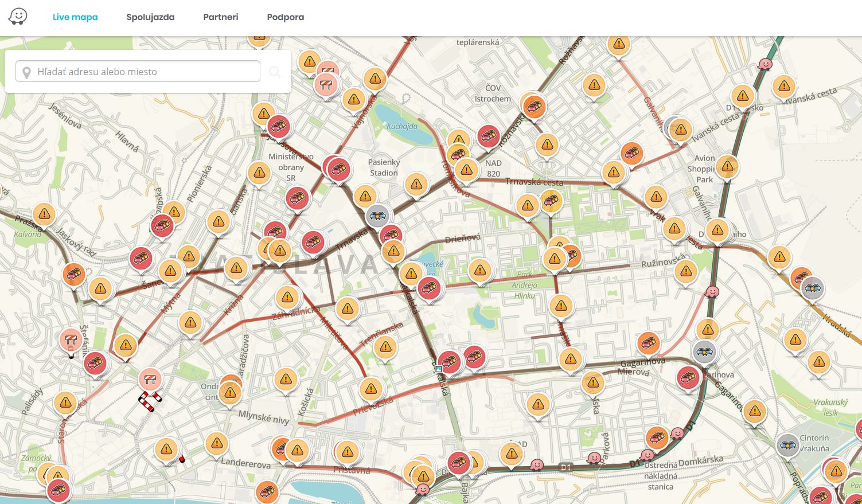Open police alert near Gagarinova on D1
This screenshot has width=862, height=504.
704,351
